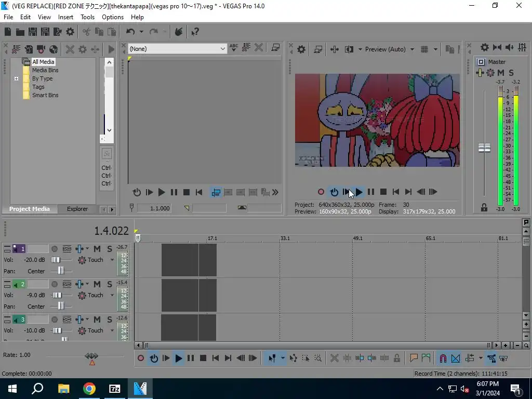
Task: Insert a marker with the marker icon
Action: click(414, 358)
